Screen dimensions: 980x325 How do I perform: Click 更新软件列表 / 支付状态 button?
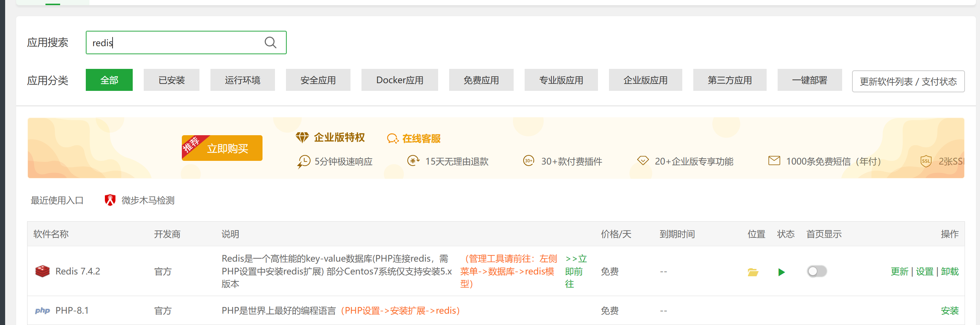(908, 81)
